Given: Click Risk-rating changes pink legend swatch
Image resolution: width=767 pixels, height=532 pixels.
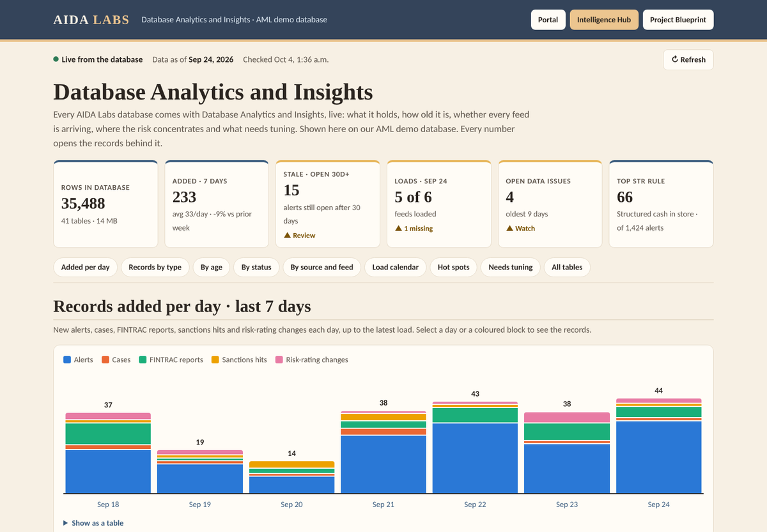Looking at the screenshot, I should [279, 360].
